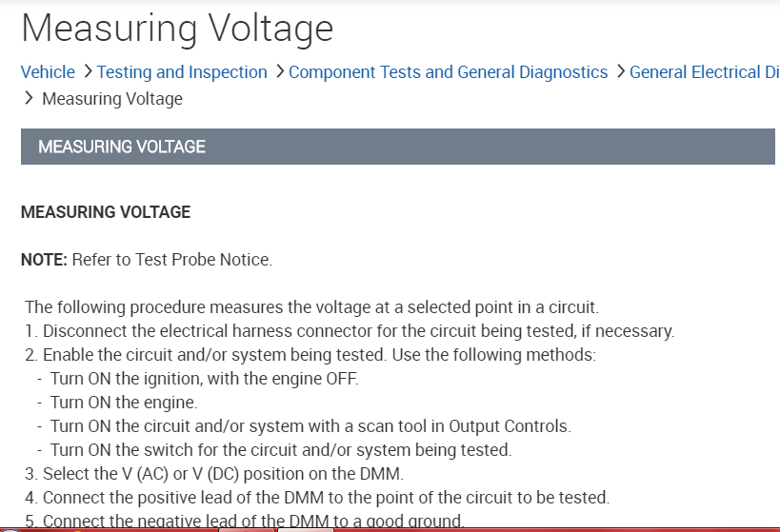Click the Turn ON the engine bullet

point(124,403)
